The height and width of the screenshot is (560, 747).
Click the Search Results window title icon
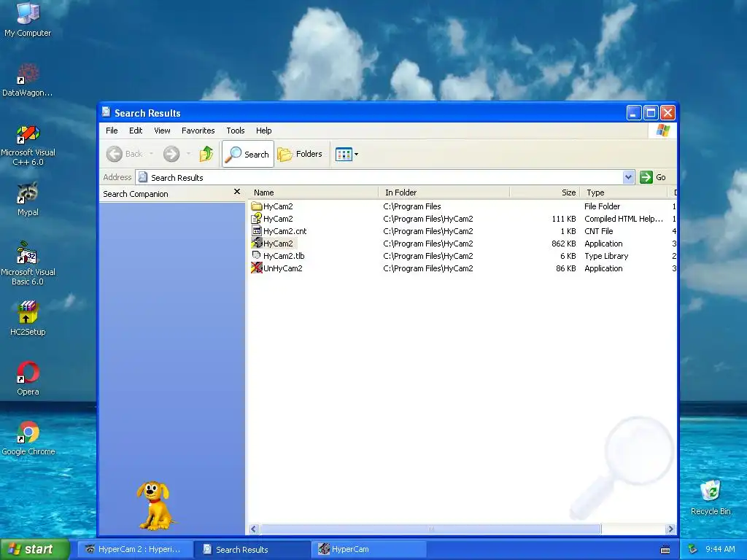click(107, 112)
